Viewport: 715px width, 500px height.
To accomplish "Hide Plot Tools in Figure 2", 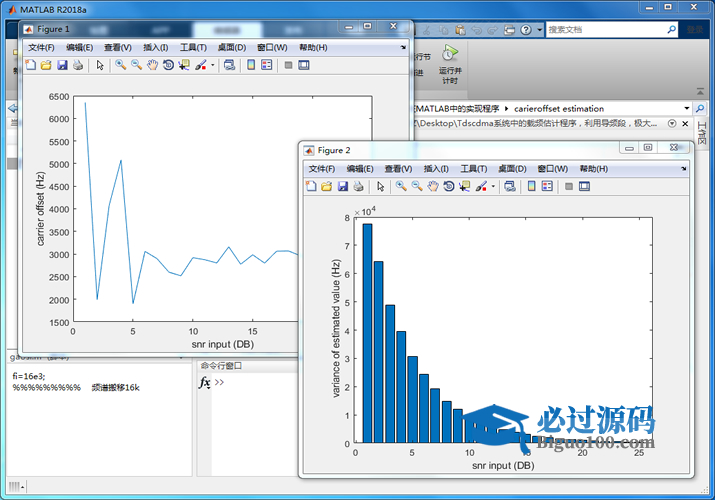I will pyautogui.click(x=569, y=186).
